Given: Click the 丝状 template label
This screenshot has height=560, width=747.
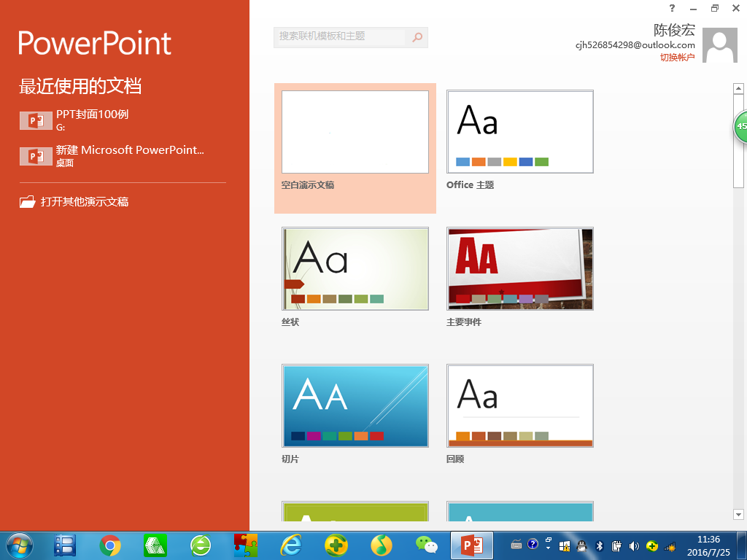Looking at the screenshot, I should pyautogui.click(x=290, y=322).
